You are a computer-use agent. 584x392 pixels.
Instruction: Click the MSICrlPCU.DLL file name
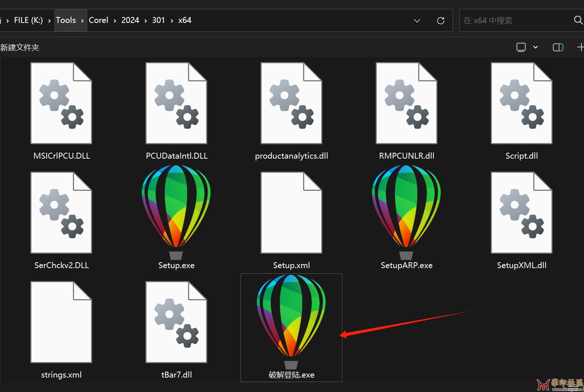pos(61,156)
